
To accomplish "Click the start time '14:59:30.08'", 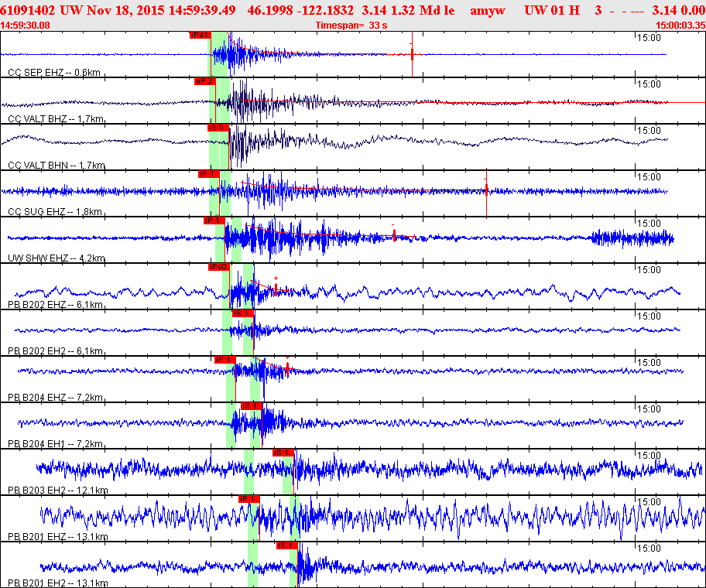I will click(25, 26).
